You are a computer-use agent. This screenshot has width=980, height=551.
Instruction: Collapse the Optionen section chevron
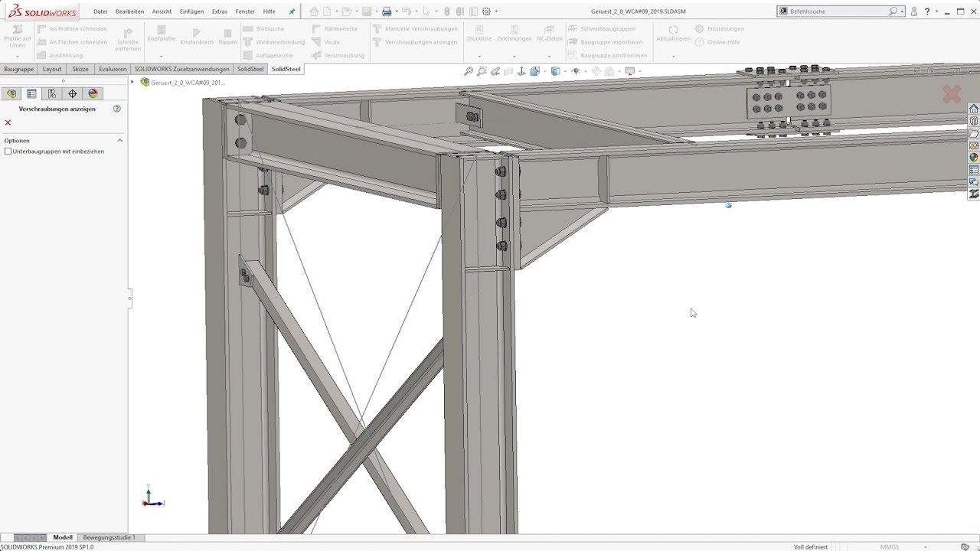(x=120, y=141)
